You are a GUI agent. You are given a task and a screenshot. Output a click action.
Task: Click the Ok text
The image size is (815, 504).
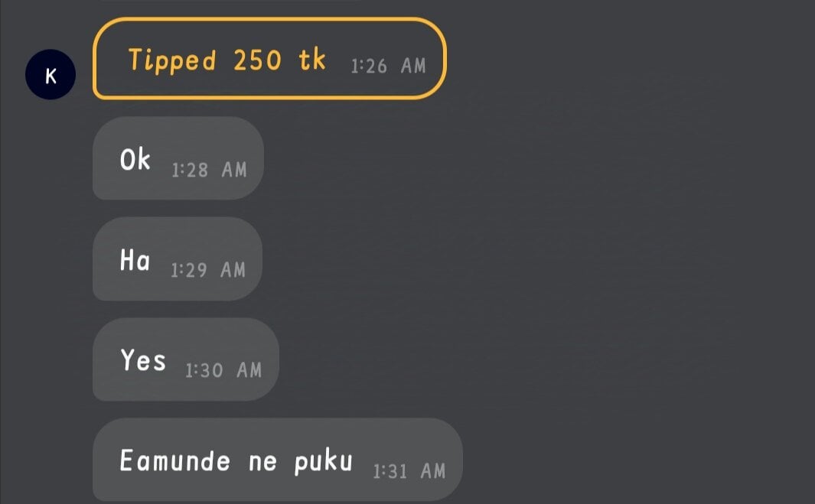(x=135, y=159)
